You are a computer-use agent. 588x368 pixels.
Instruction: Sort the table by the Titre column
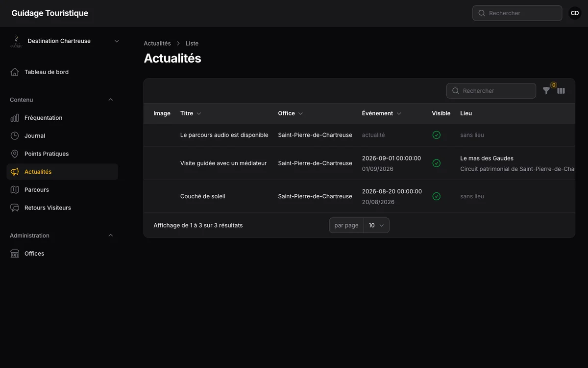(x=191, y=113)
